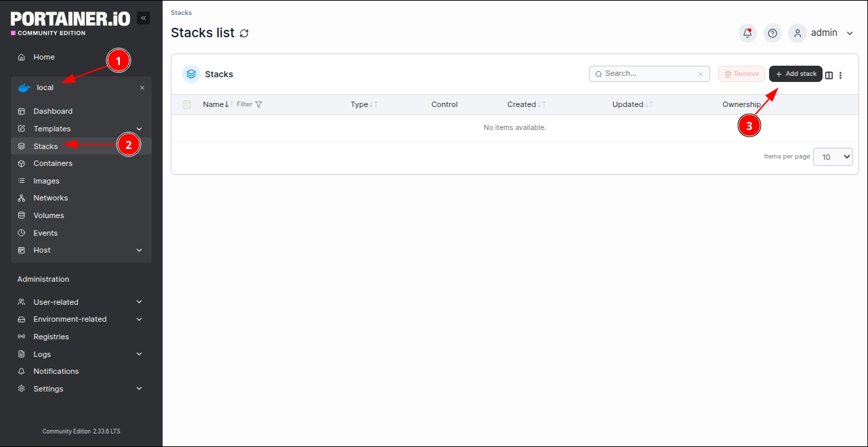
Task: Click the Name column filter icon
Action: (x=259, y=104)
